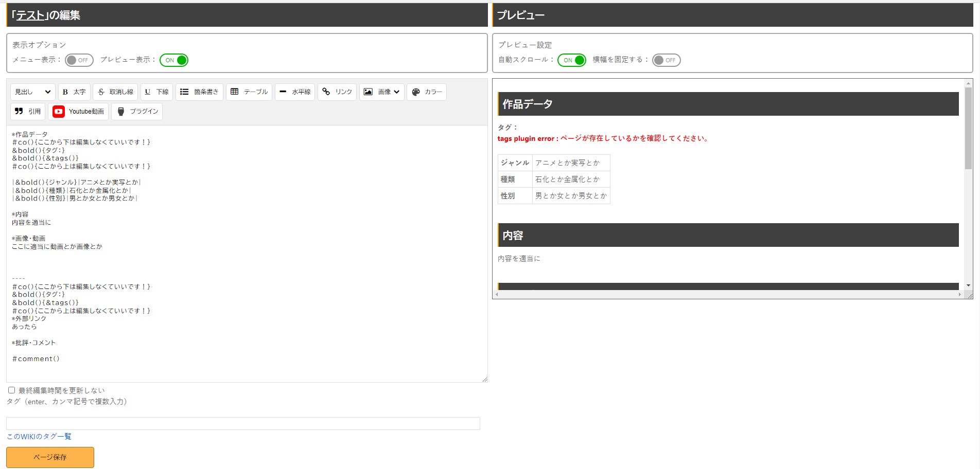Toggle the メニュー表示 switch on

(79, 60)
